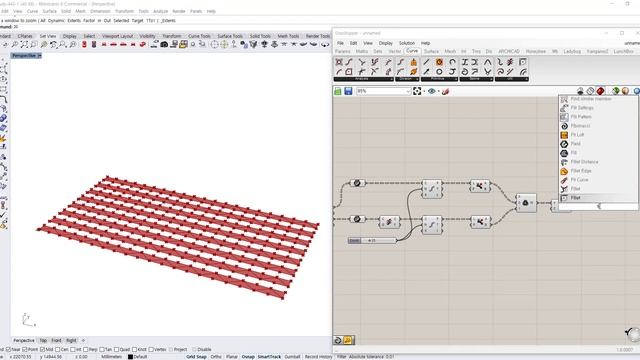Click the recent files icon at canvas bottom-left

coord(348,340)
